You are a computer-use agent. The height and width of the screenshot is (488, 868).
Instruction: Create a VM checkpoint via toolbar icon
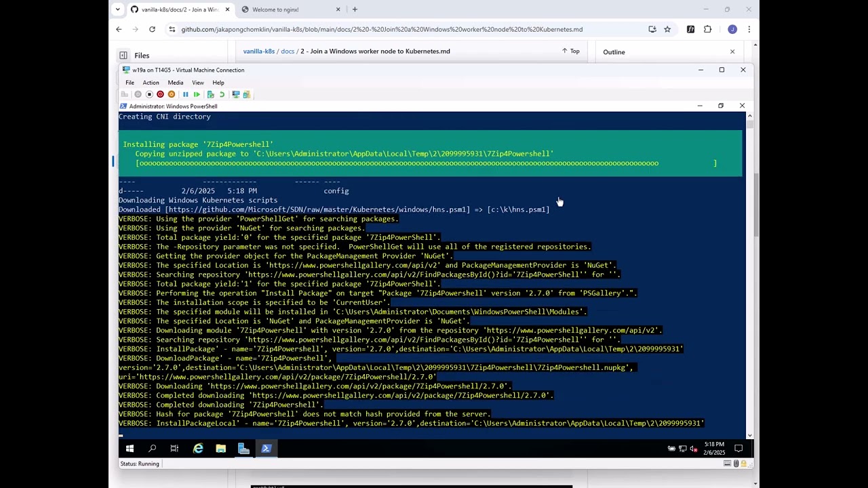coord(210,94)
